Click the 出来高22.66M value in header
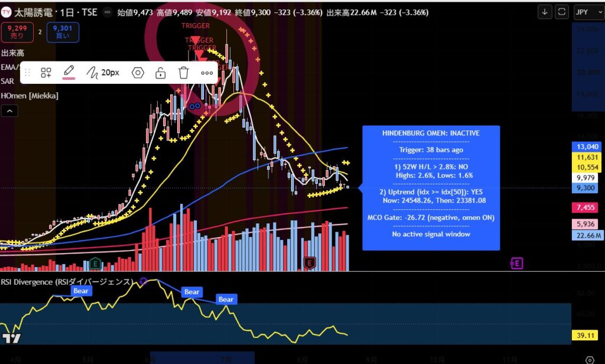Viewport: 605px width, 364px height. point(352,12)
